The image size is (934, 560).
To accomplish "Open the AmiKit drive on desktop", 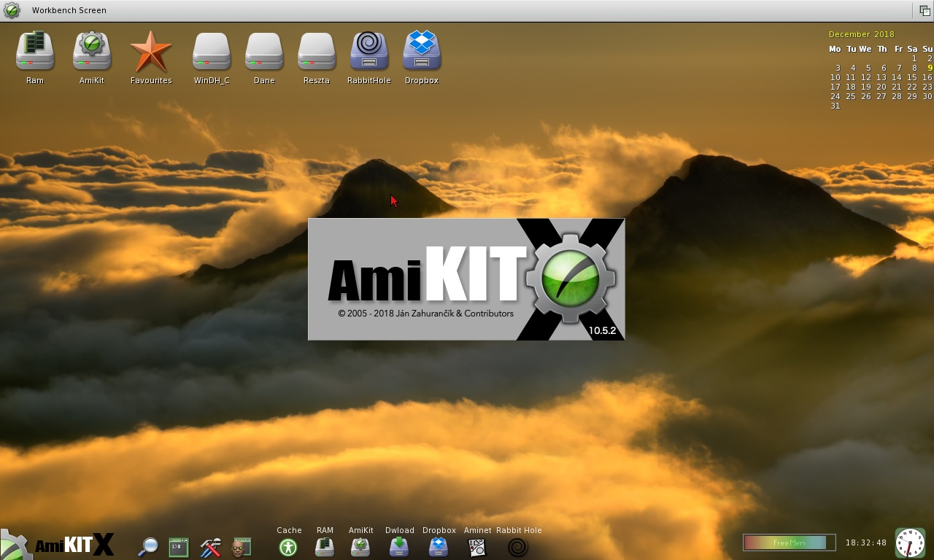I will tap(92, 51).
